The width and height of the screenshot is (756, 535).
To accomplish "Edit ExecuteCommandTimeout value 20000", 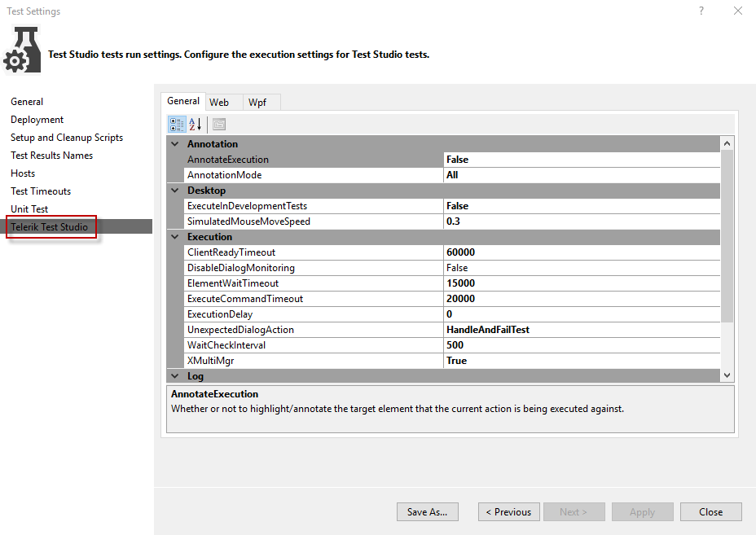I will [582, 298].
